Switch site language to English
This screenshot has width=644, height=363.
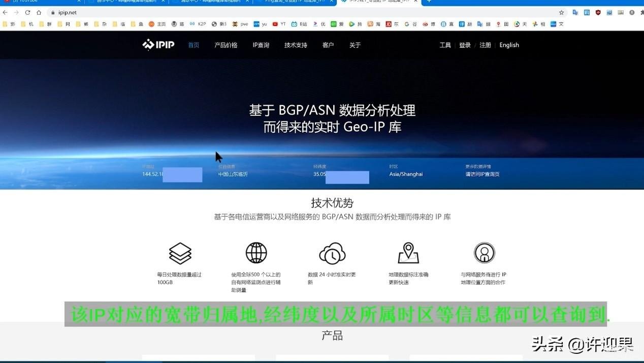(x=509, y=45)
